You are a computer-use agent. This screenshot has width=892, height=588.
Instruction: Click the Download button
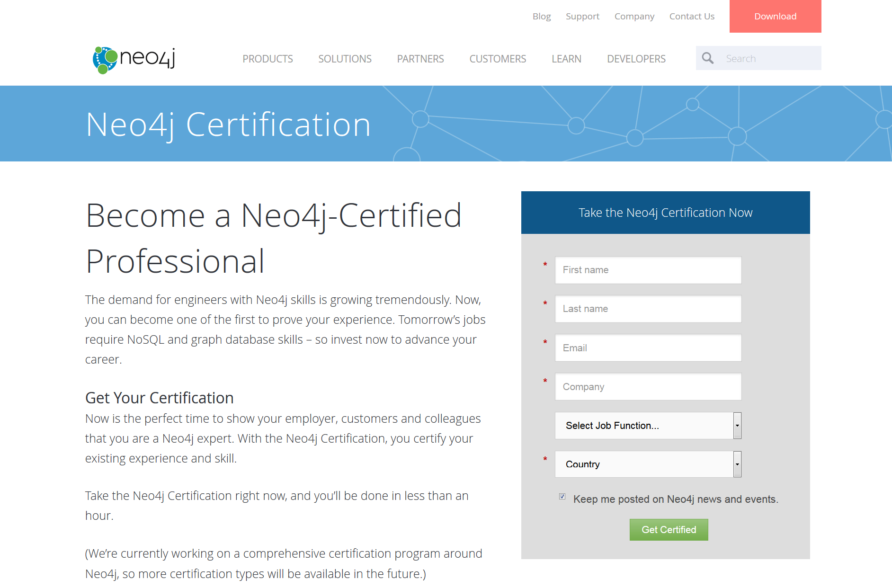coord(775,16)
